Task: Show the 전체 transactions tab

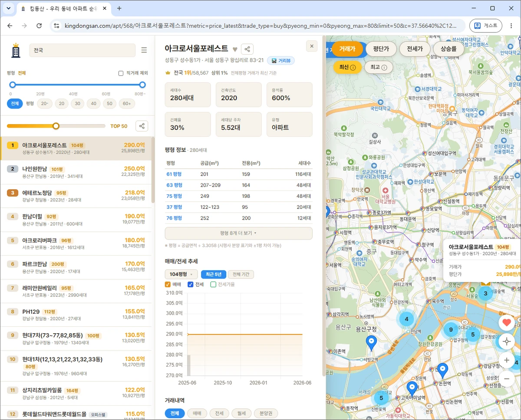Action: coord(175,413)
